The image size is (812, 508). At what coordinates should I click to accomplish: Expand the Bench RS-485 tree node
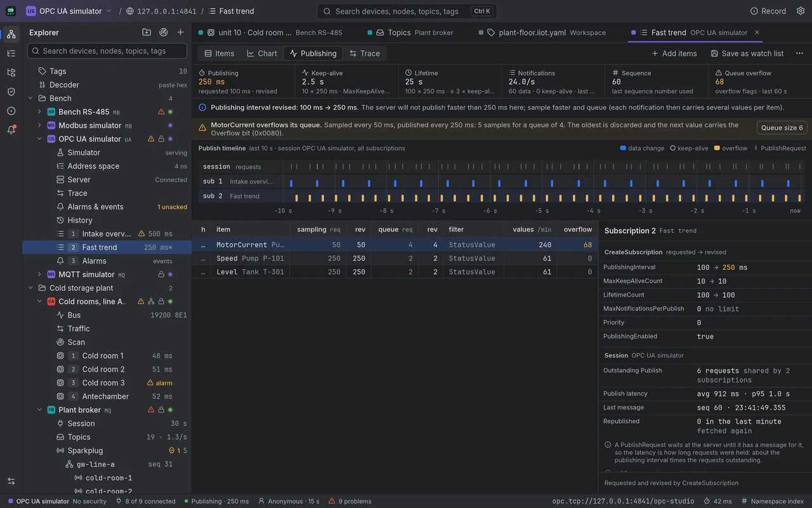coord(39,112)
